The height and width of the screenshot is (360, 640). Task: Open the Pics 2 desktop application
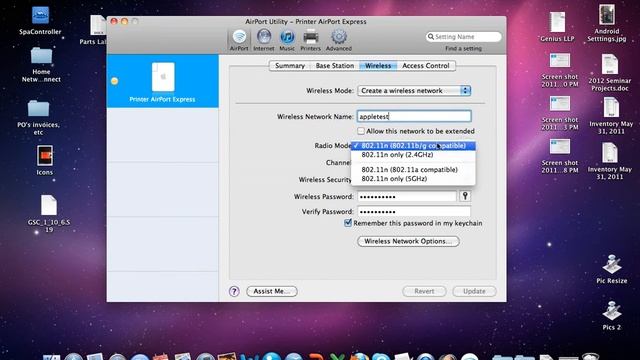(611, 315)
